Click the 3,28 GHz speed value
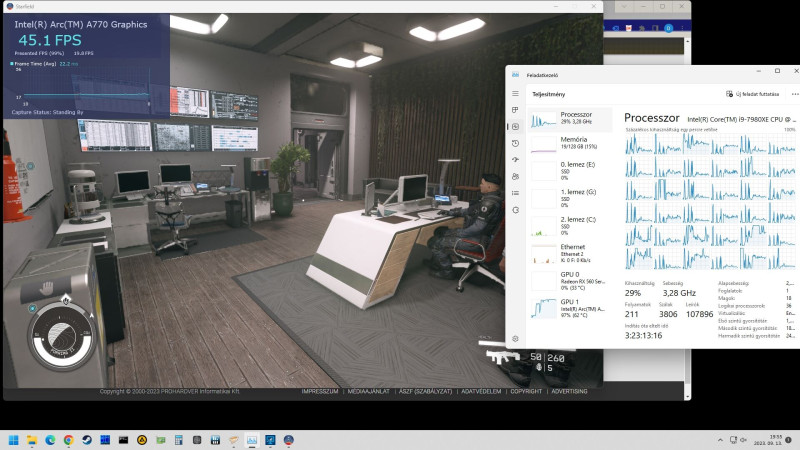800x450 pixels. click(x=679, y=293)
